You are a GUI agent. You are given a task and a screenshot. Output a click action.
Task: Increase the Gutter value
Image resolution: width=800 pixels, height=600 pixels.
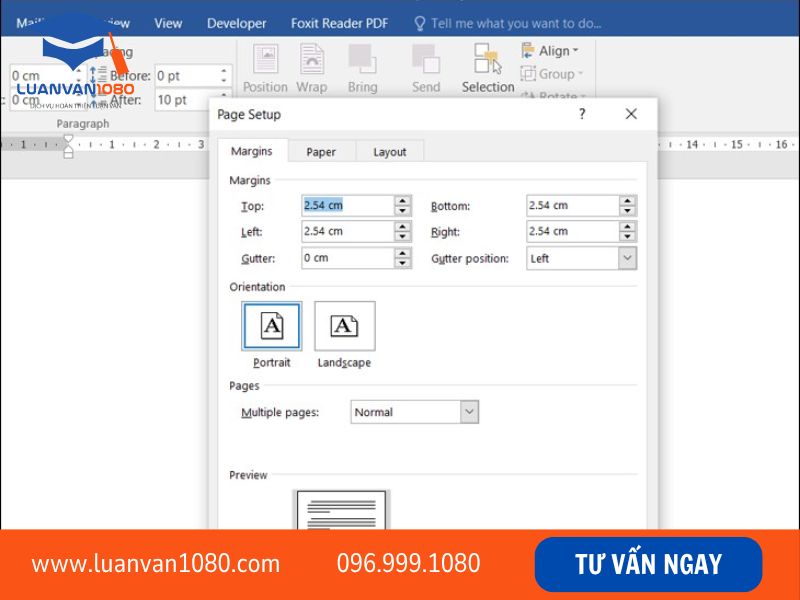click(x=403, y=253)
